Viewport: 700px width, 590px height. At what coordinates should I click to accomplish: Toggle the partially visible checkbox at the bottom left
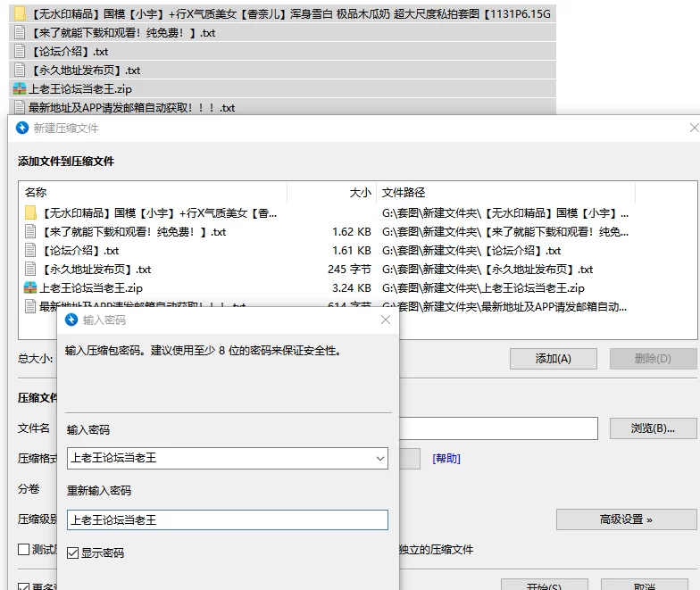click(x=24, y=586)
